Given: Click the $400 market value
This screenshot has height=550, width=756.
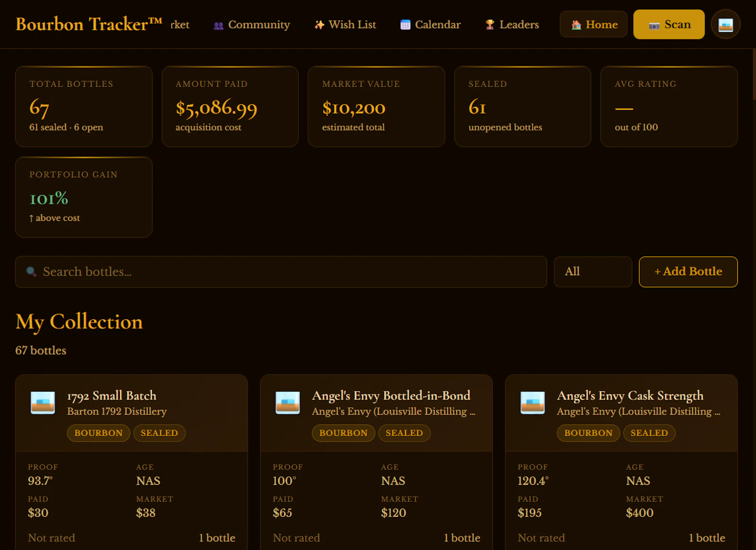Looking at the screenshot, I should [x=640, y=513].
